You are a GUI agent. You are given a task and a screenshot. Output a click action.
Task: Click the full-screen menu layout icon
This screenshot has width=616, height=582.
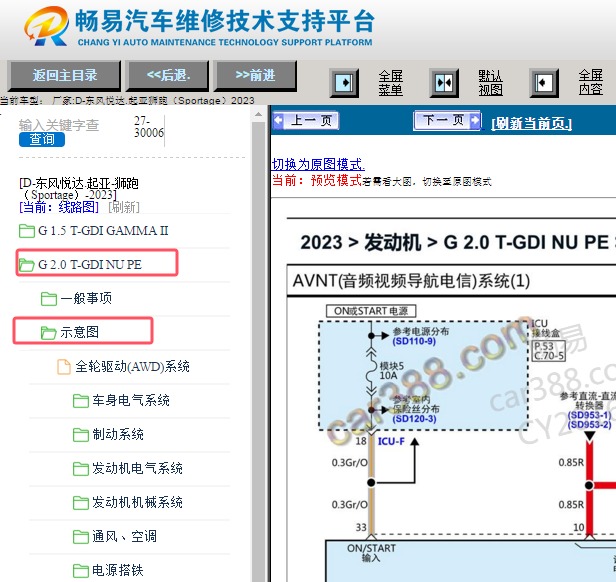click(x=344, y=83)
